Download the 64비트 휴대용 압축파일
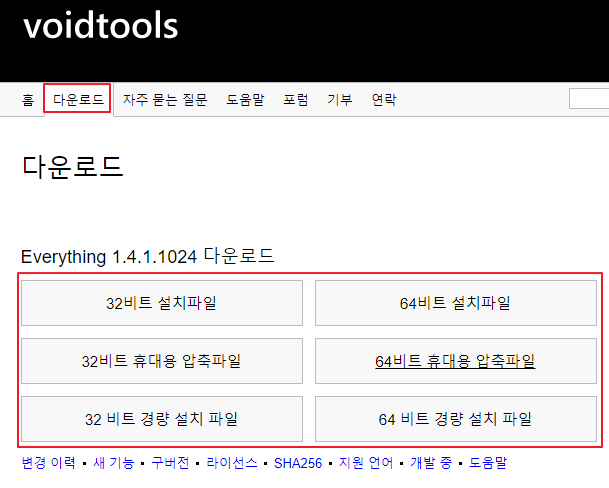The height and width of the screenshot is (488, 609). tap(456, 361)
